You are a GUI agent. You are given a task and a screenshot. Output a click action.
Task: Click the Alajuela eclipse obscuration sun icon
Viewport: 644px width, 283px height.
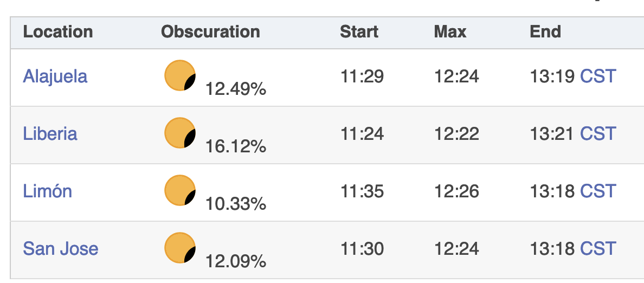pyautogui.click(x=179, y=75)
